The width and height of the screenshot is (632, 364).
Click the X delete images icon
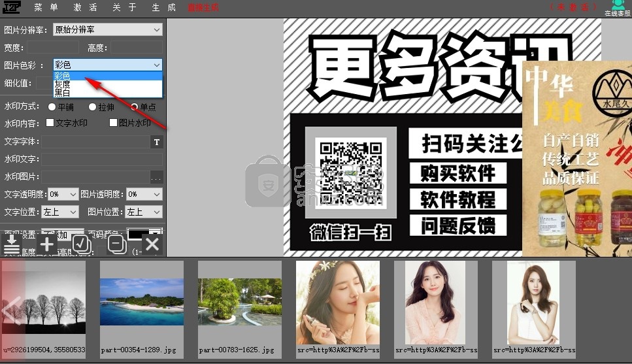click(152, 244)
